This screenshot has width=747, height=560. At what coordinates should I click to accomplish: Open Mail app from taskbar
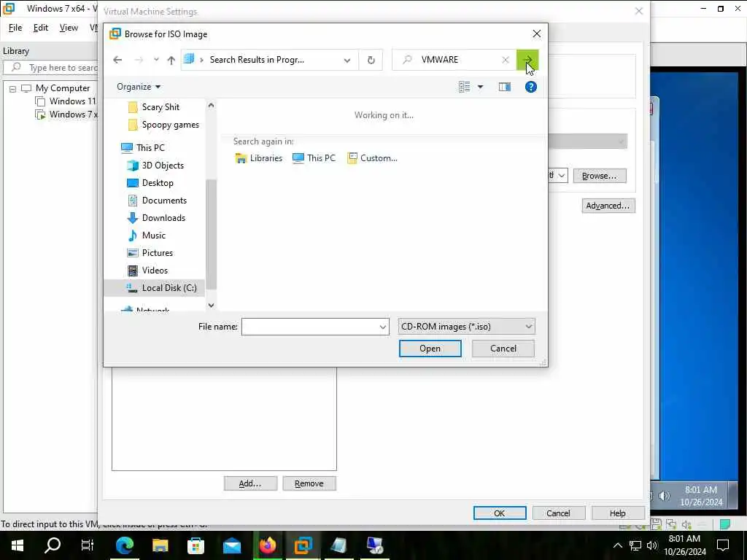coord(232,545)
